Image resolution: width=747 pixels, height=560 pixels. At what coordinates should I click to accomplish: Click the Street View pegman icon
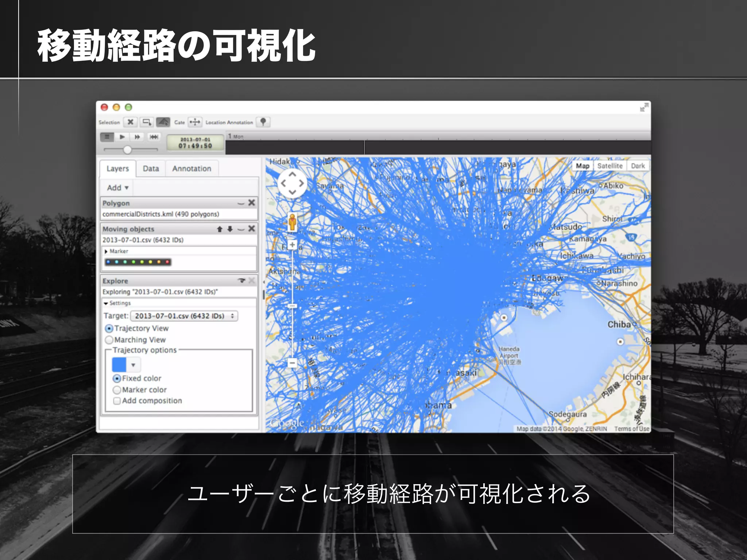pyautogui.click(x=292, y=222)
